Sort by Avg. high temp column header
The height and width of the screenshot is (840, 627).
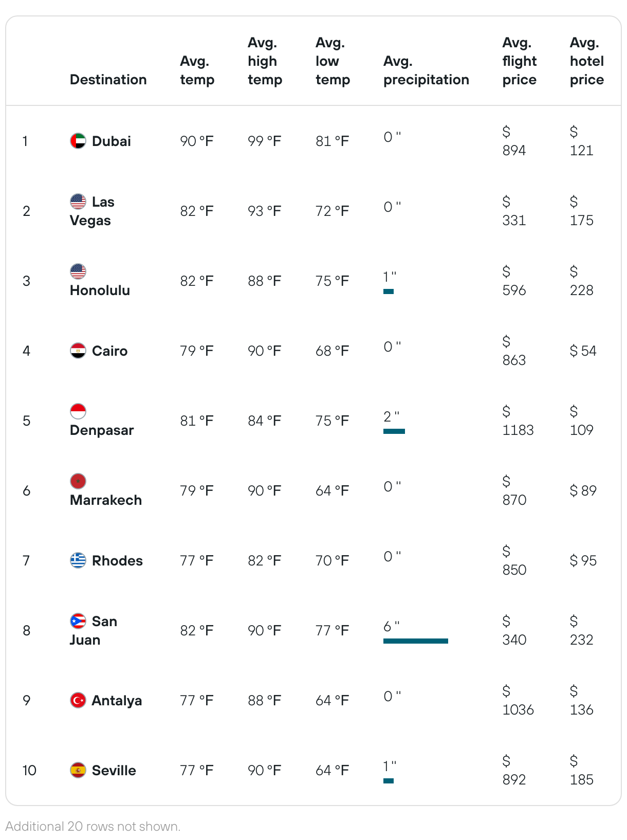tap(265, 61)
